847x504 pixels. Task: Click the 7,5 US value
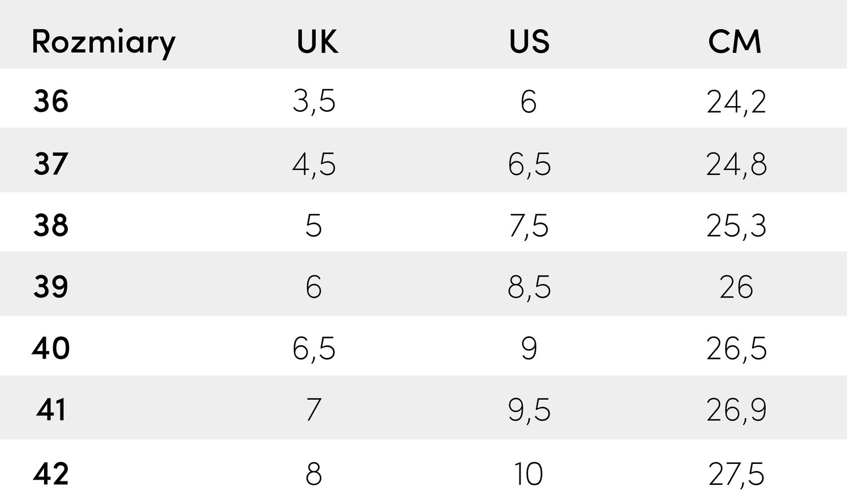pos(529,226)
